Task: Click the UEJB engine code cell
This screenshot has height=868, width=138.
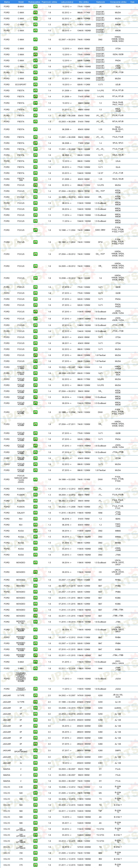Action: (118, 85)
